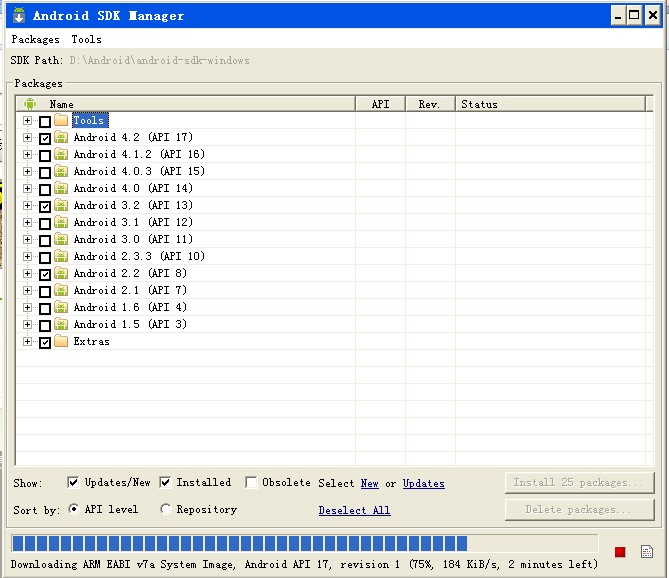Uncheck the Android 4.2 (API 17) checkbox
This screenshot has width=669, height=578.
(x=45, y=139)
